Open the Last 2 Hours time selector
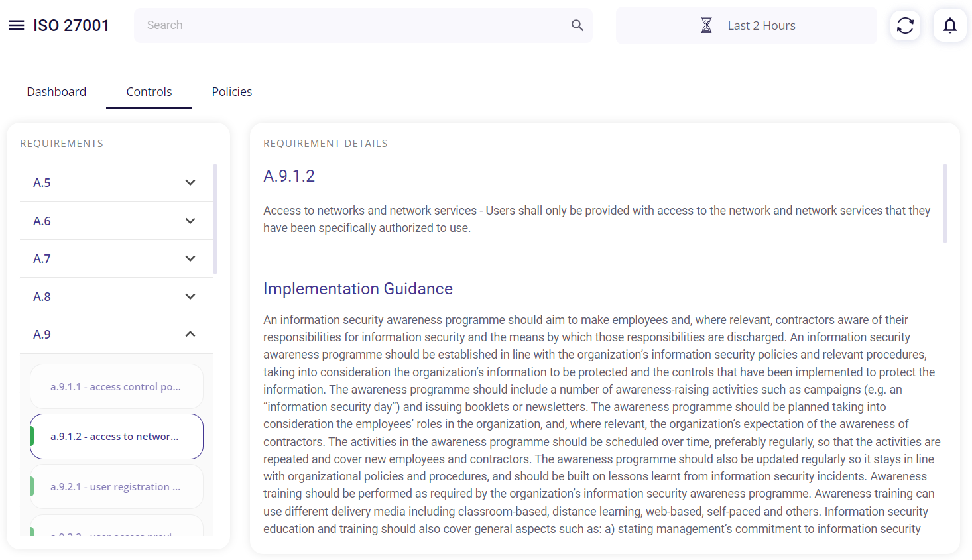 coord(746,26)
